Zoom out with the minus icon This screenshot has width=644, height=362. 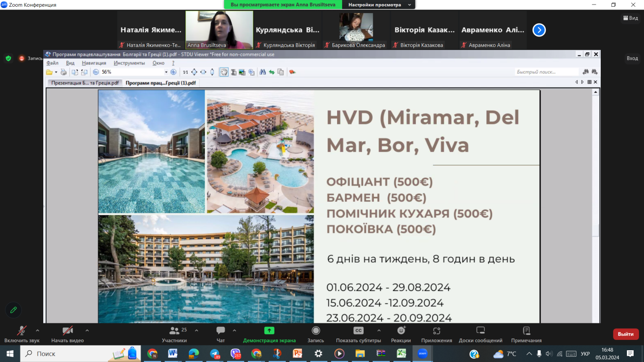click(96, 72)
